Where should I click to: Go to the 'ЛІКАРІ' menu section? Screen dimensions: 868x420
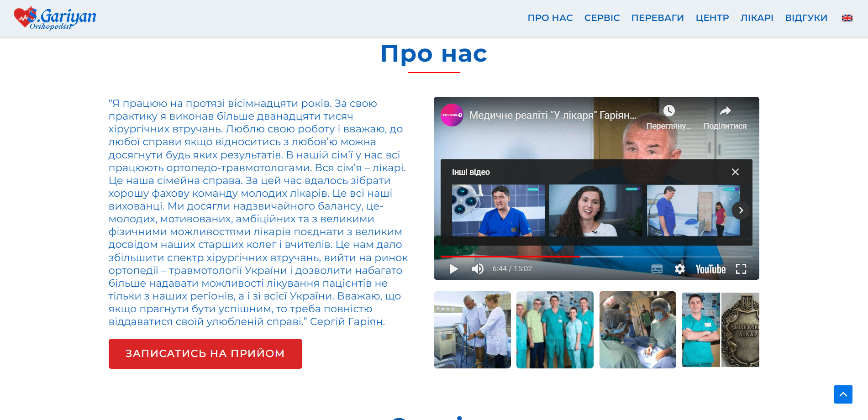pyautogui.click(x=757, y=18)
